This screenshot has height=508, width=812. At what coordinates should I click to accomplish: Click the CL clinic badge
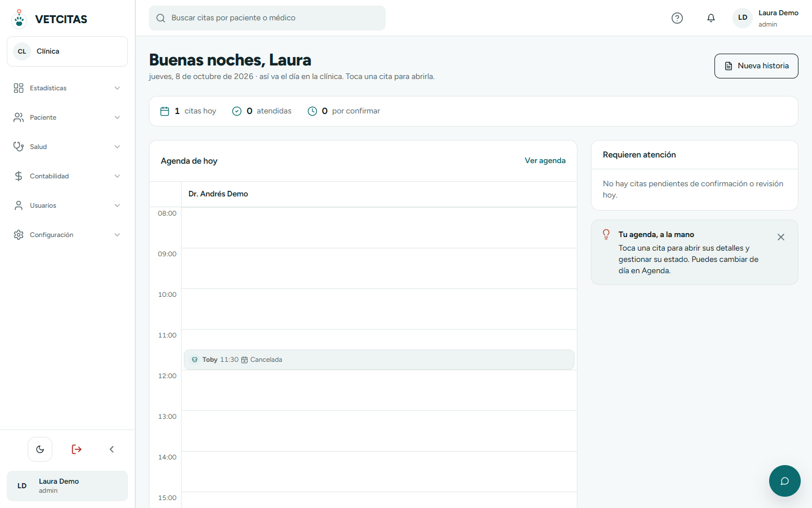point(22,51)
